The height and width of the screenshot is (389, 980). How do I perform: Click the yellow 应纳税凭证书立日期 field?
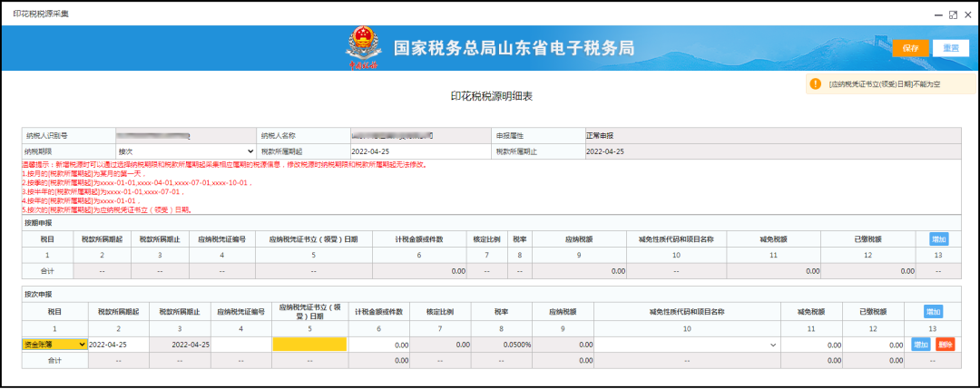(x=309, y=344)
